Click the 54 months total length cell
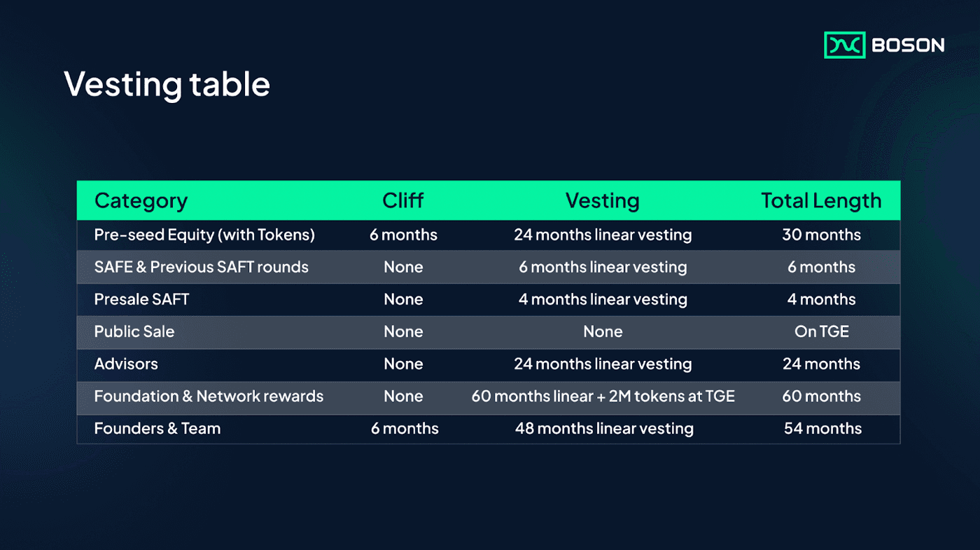980x550 pixels. 822,428
